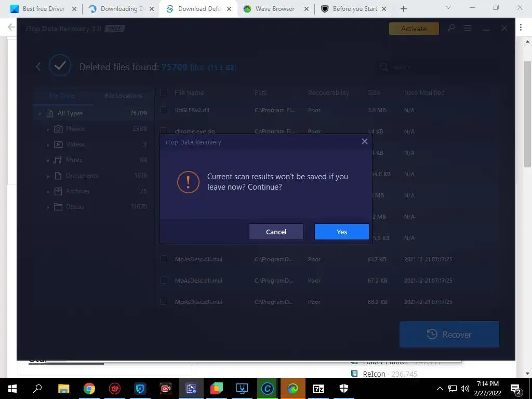
Task: Open a new browser tab
Action: pos(403,9)
